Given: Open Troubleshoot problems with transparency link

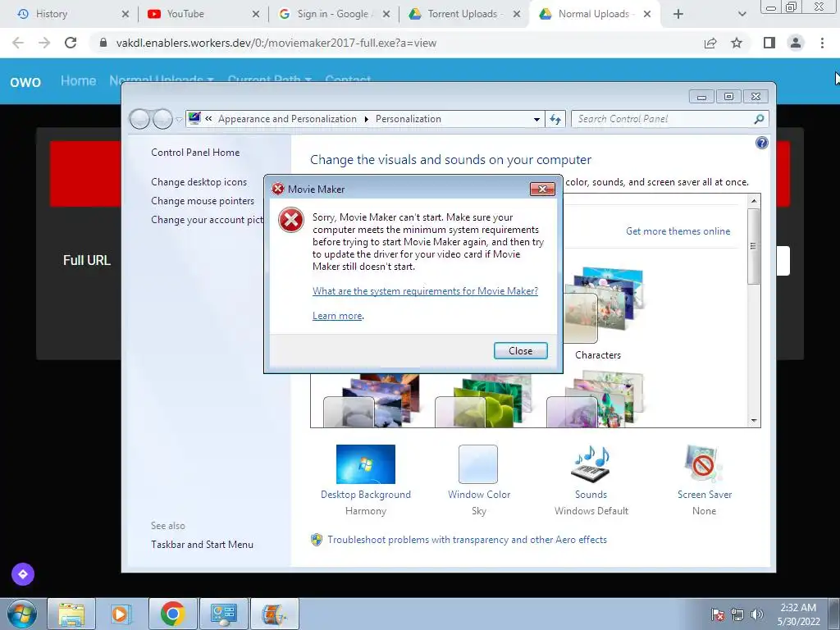Looking at the screenshot, I should (467, 540).
